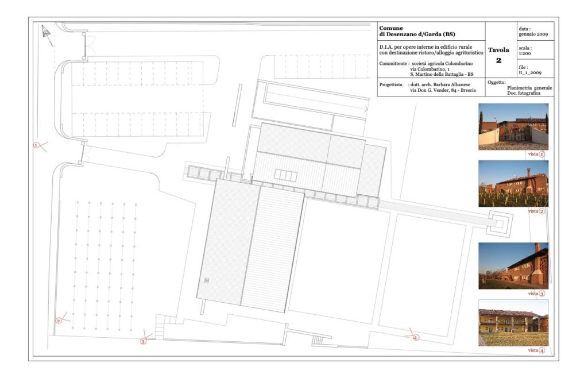Click the 'scala: 1:200' cell
Image resolution: width=588 pixels, height=378 pixels.
[x=535, y=50]
